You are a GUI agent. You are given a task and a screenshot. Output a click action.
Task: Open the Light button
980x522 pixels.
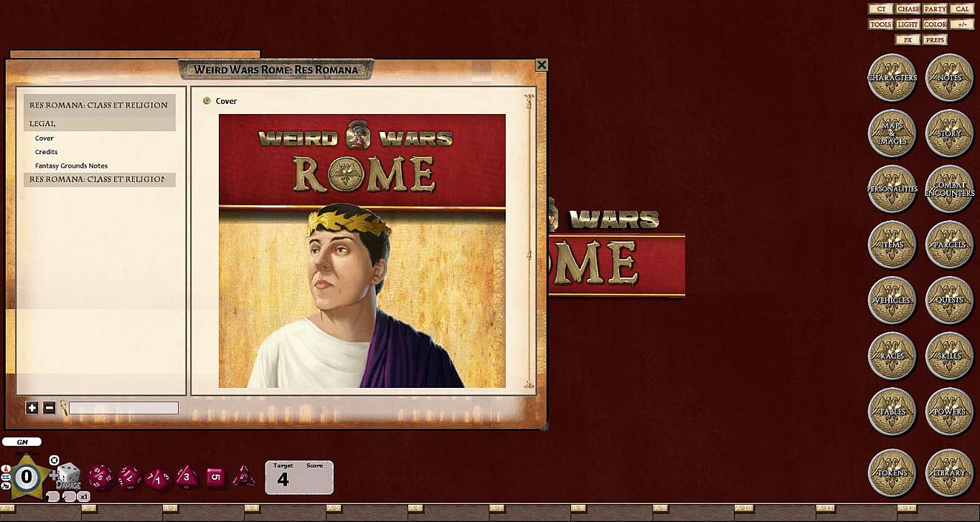(908, 24)
